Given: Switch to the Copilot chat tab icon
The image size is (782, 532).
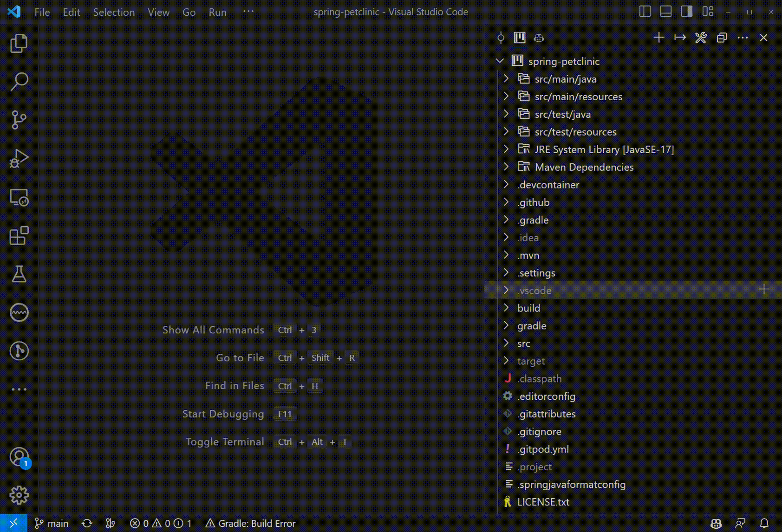Looking at the screenshot, I should click(539, 38).
